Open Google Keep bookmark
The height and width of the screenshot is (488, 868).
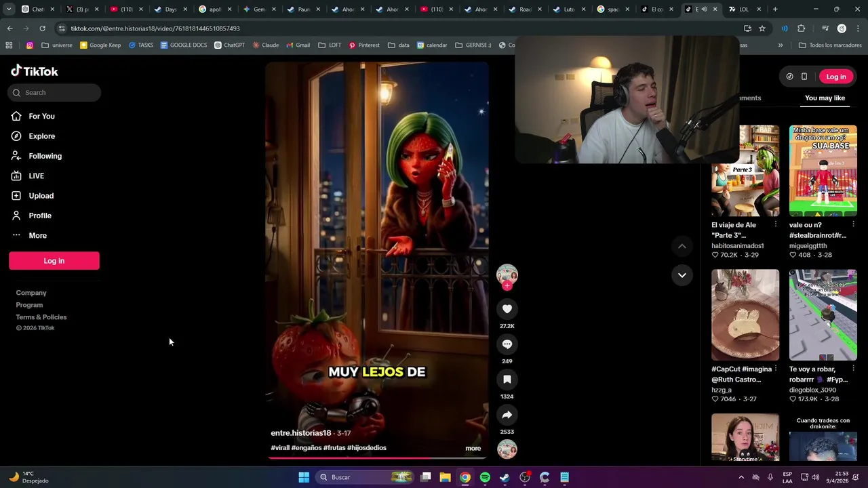tap(100, 45)
